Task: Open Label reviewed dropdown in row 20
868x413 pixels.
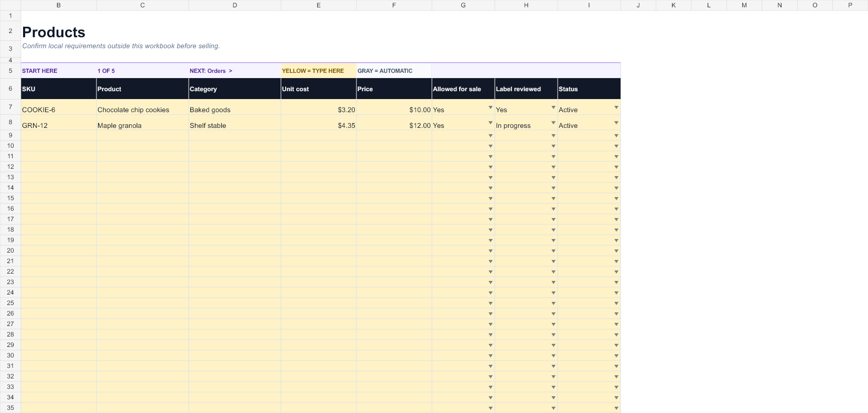Action: 554,251
